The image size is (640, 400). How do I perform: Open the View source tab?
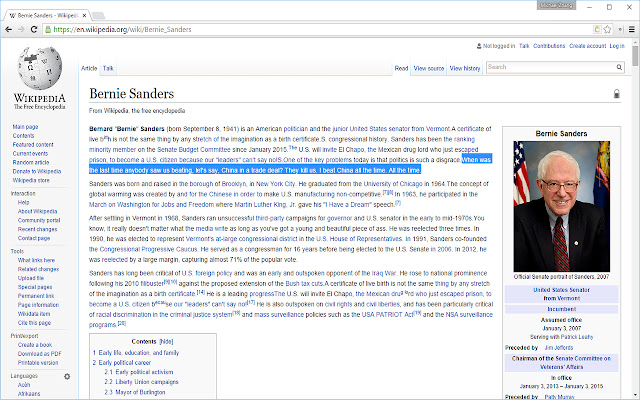[429, 68]
